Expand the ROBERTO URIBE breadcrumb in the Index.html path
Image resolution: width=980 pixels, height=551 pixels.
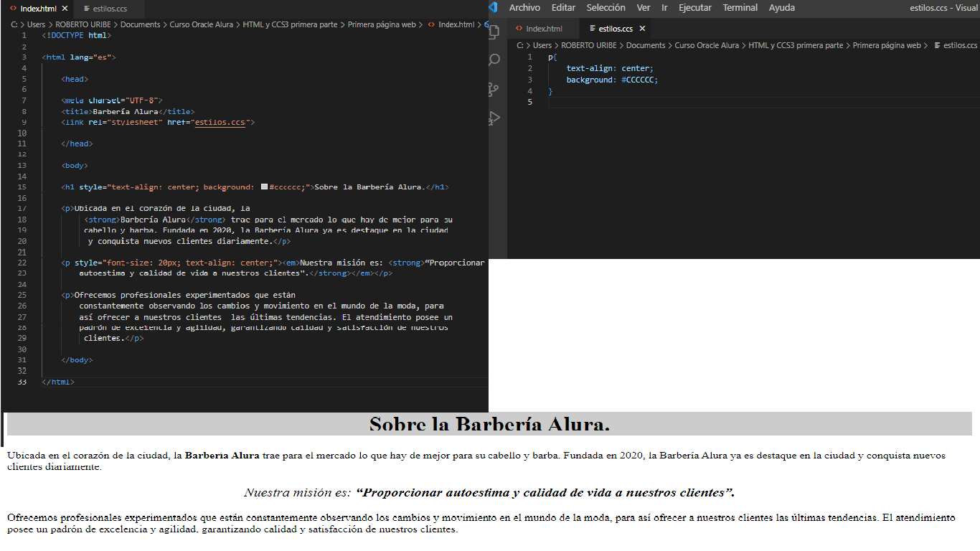coord(83,24)
